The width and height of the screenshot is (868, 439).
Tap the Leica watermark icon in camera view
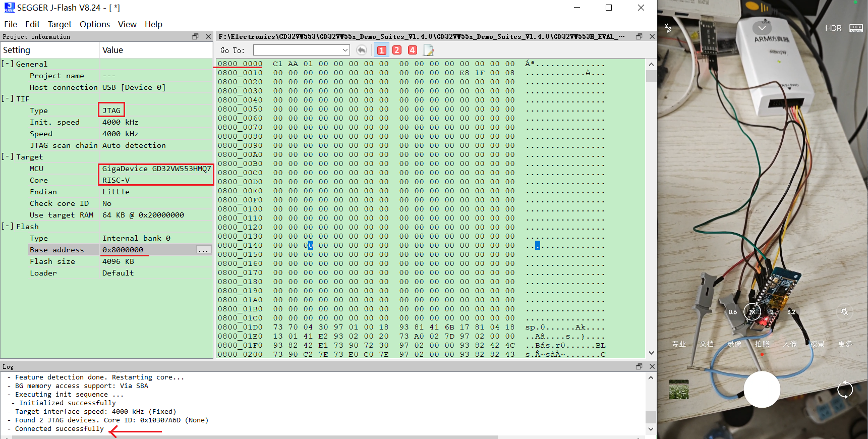856,28
